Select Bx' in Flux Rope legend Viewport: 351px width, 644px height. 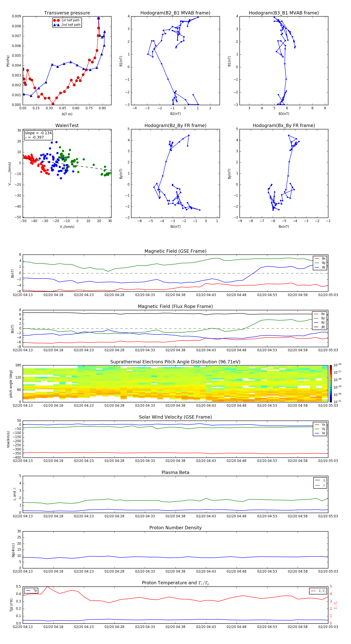click(320, 314)
